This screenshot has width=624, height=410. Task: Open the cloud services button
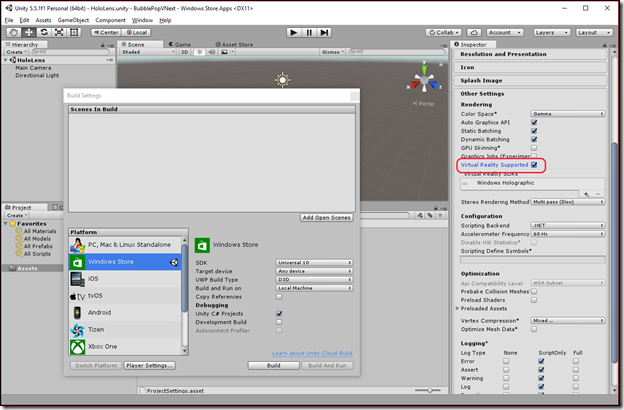click(x=474, y=32)
